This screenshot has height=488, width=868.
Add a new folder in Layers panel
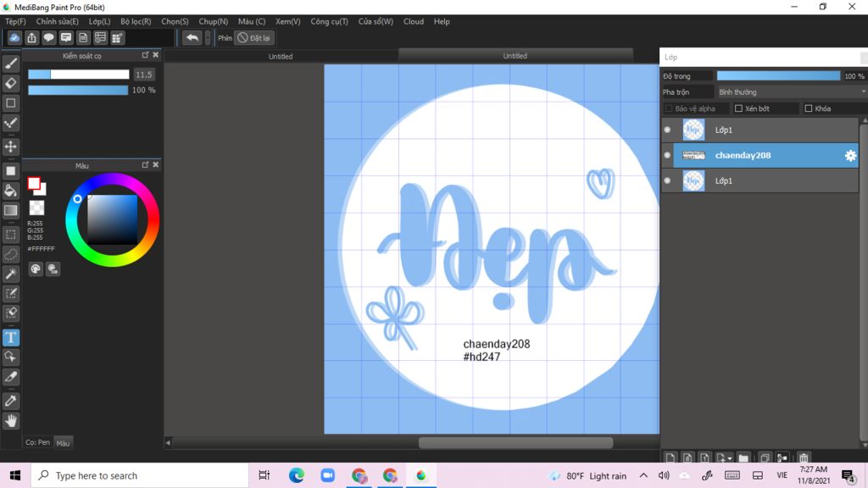click(743, 458)
